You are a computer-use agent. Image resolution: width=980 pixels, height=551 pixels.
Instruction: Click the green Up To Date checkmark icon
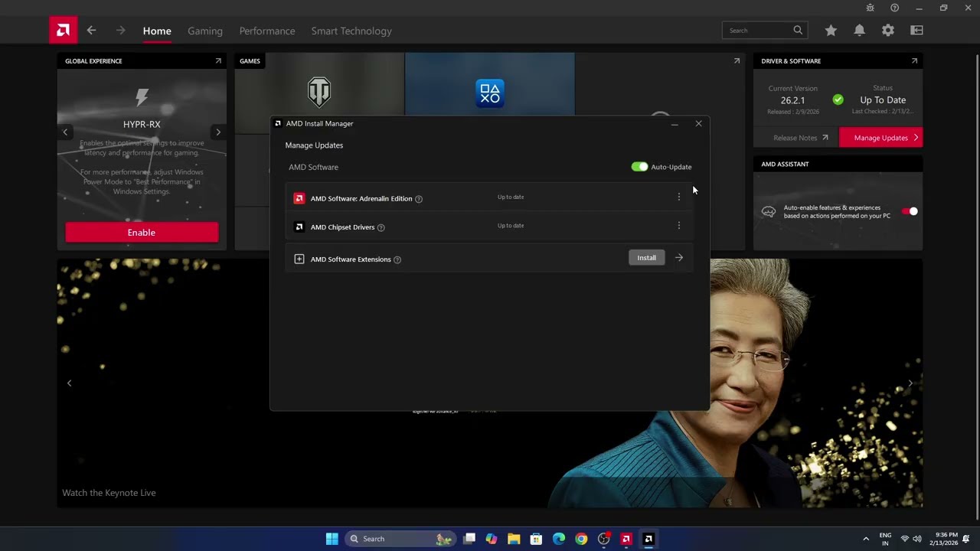(838, 99)
